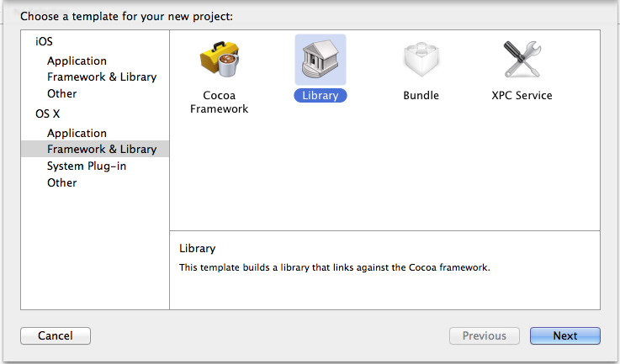Open Application category under OS X
620x364 pixels.
click(77, 133)
